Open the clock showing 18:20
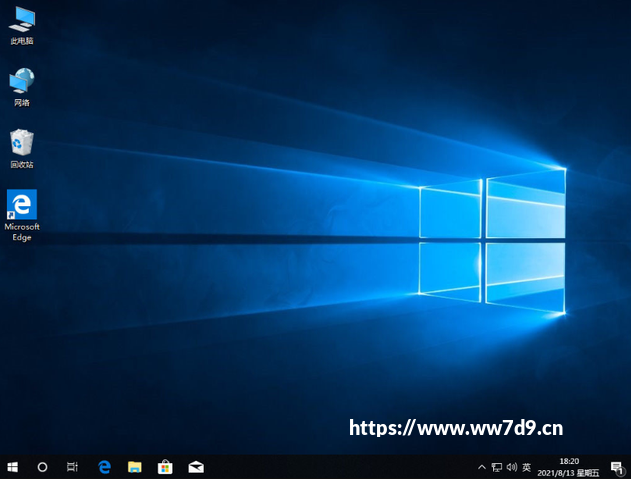631x479 pixels. pyautogui.click(x=568, y=467)
